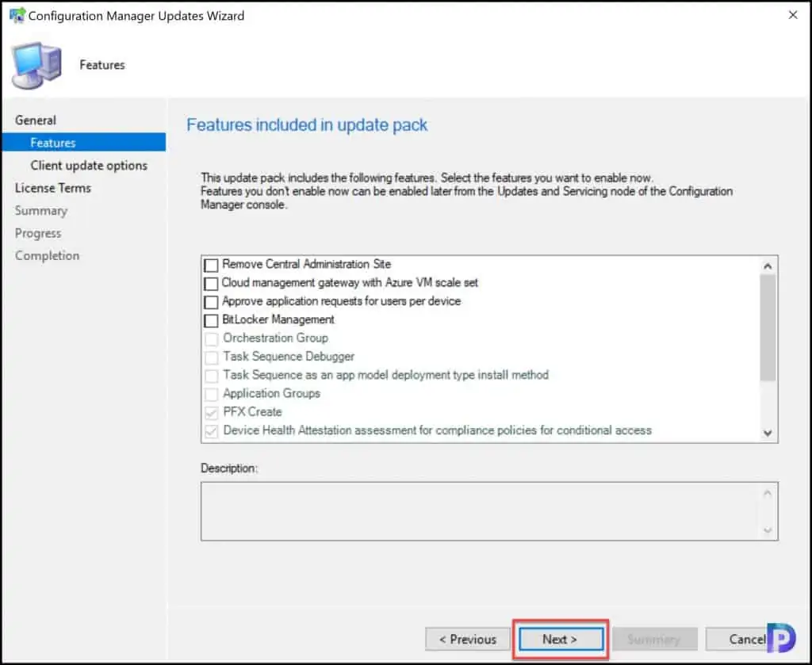Select the Features wizard step
Image resolution: width=812 pixels, height=665 pixels.
point(84,143)
